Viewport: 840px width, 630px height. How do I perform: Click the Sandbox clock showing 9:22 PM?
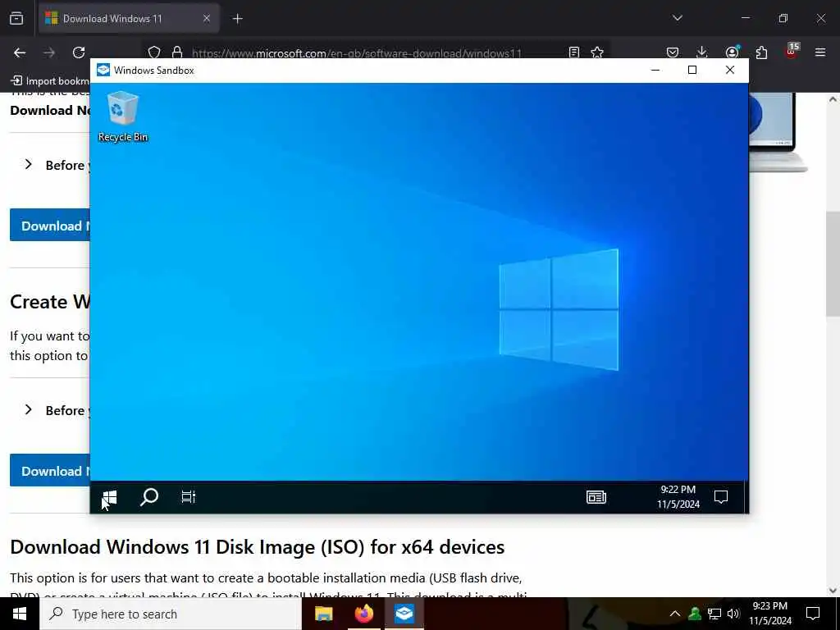678,497
